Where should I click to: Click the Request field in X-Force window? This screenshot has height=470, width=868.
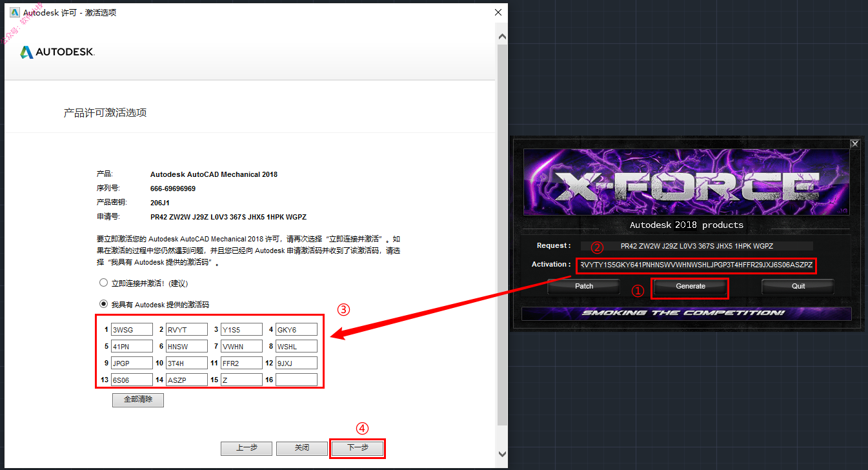coord(696,246)
